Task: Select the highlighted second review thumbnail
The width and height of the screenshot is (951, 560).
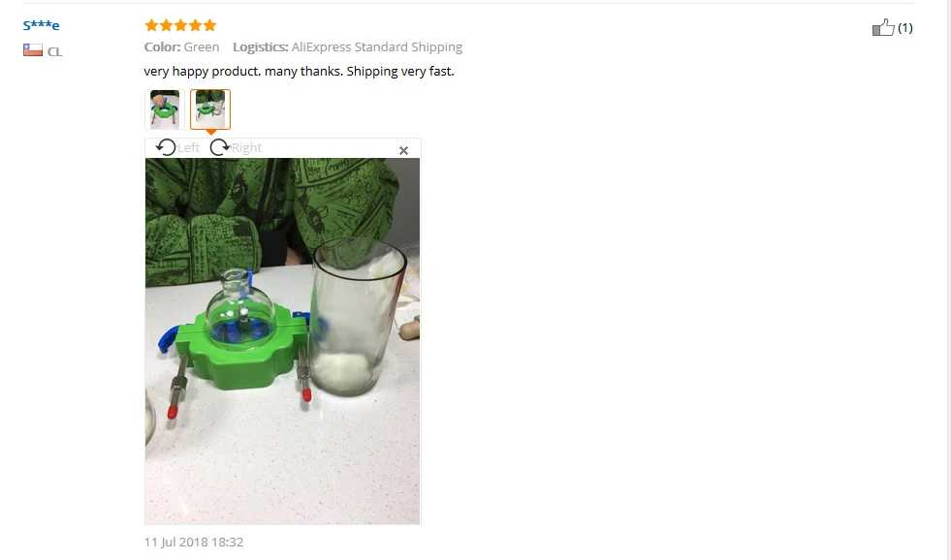Action: click(x=210, y=109)
